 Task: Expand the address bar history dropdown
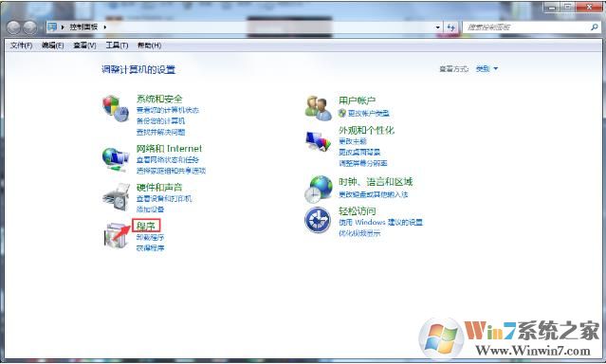437,27
